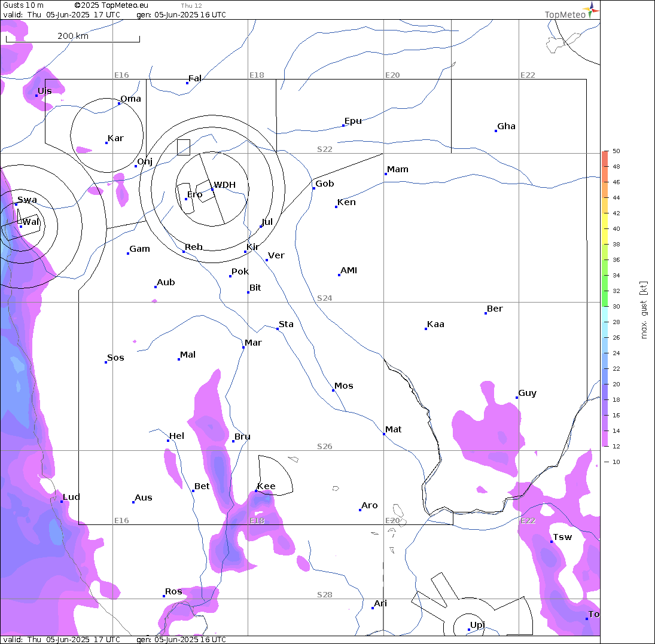Click the Mos station label
This screenshot has height=644, width=655.
(344, 386)
